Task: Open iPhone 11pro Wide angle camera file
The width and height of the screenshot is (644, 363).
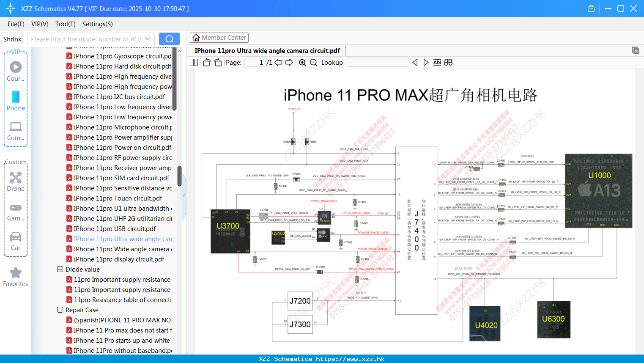Action: click(119, 249)
